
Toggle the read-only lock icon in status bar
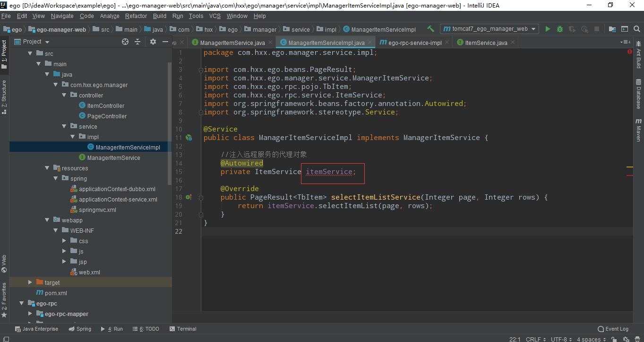point(614,339)
